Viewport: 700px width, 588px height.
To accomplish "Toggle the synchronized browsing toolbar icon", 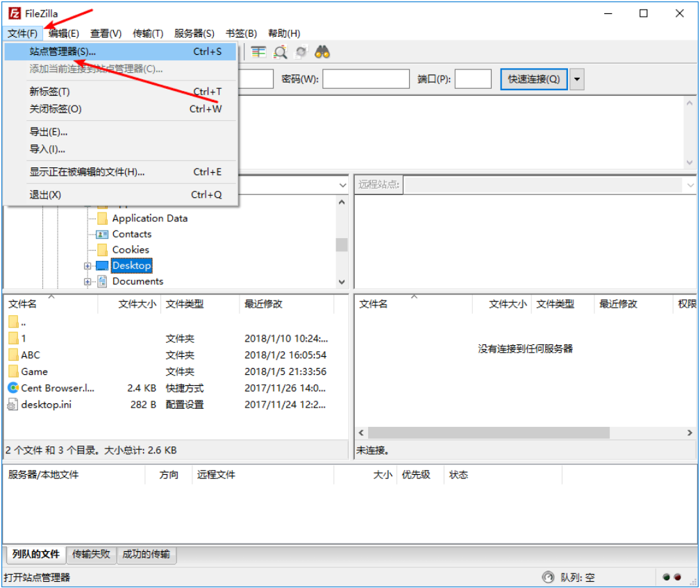I will [x=301, y=52].
